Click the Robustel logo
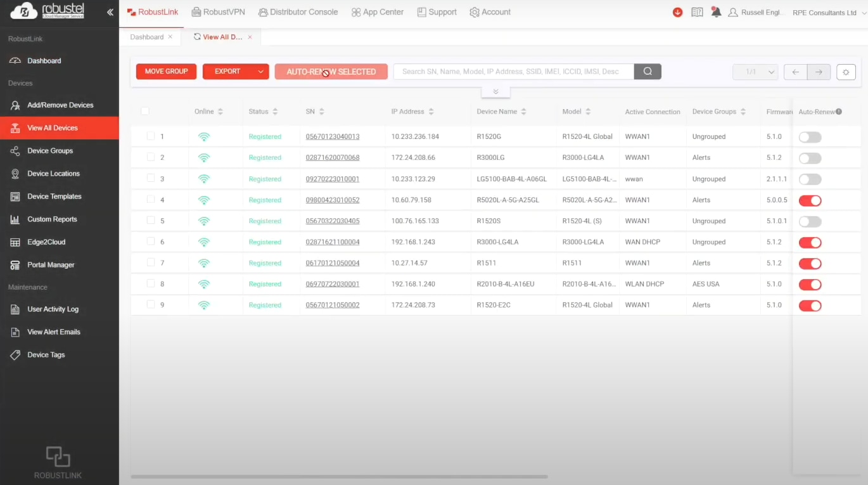 47,11
